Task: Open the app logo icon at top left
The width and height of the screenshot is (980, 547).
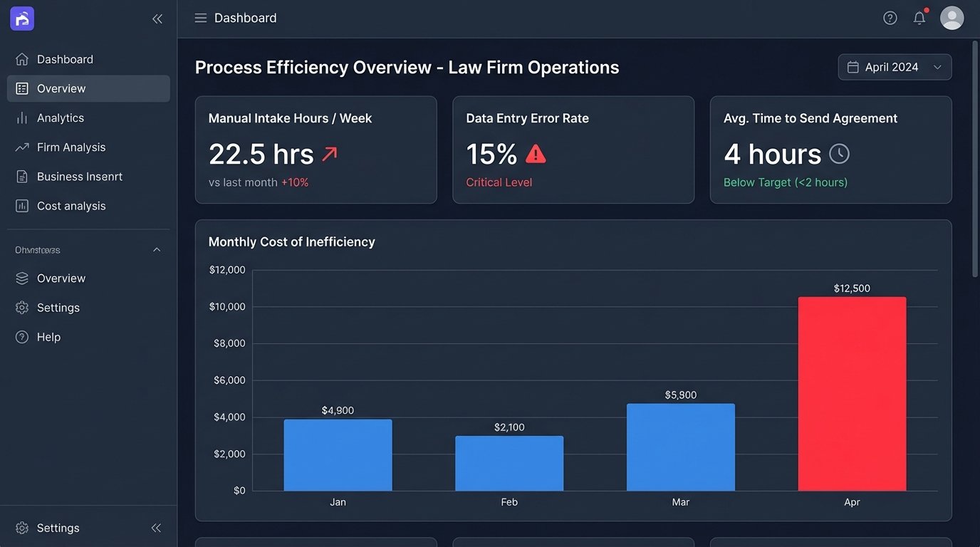Action: [x=21, y=18]
